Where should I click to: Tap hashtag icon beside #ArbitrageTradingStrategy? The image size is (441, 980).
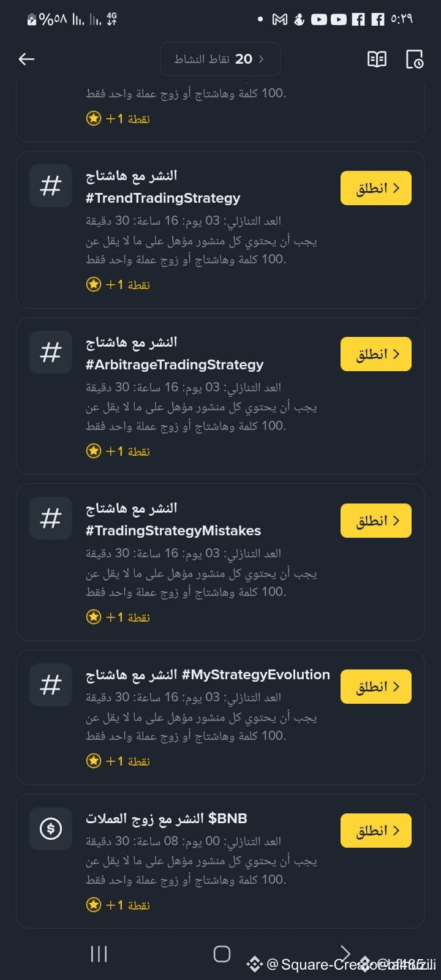coord(51,352)
